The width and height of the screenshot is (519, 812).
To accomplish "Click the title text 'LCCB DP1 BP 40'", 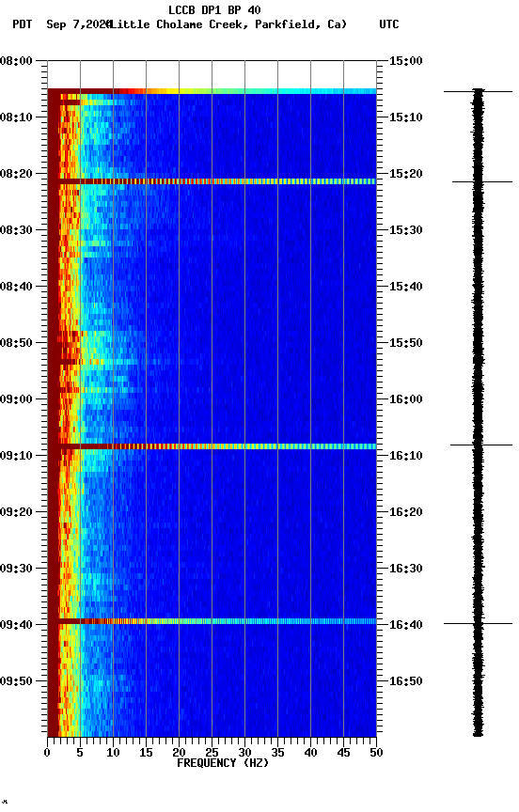I will click(214, 9).
